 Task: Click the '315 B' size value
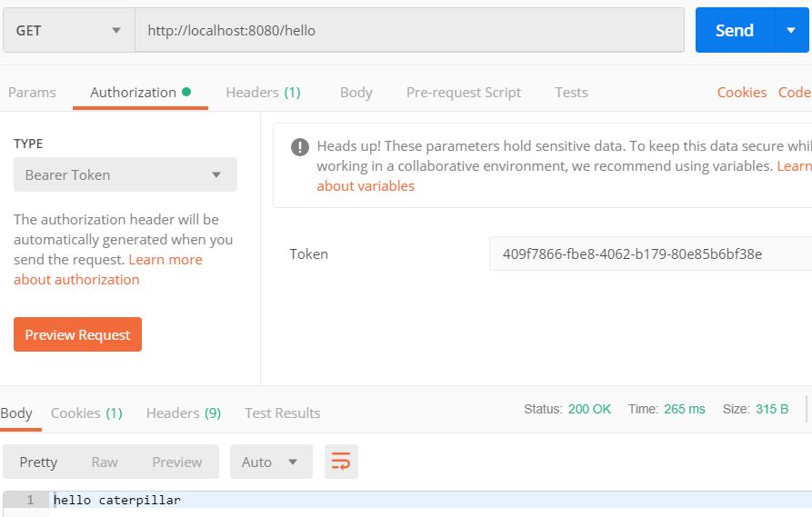tap(772, 409)
